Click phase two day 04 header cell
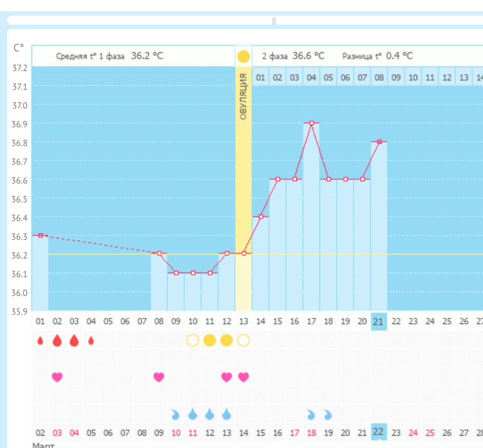The image size is (483, 448). pyautogui.click(x=312, y=78)
